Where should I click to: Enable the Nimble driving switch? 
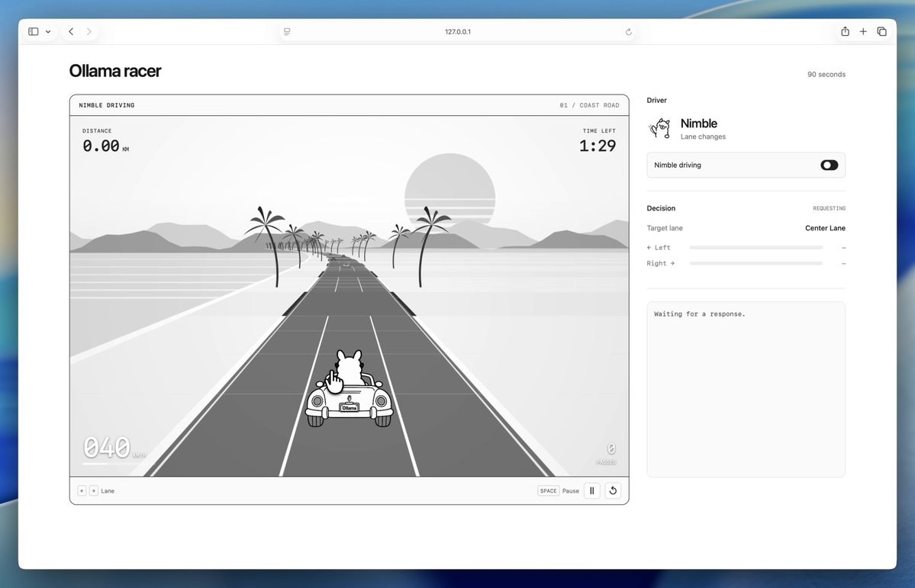[830, 165]
